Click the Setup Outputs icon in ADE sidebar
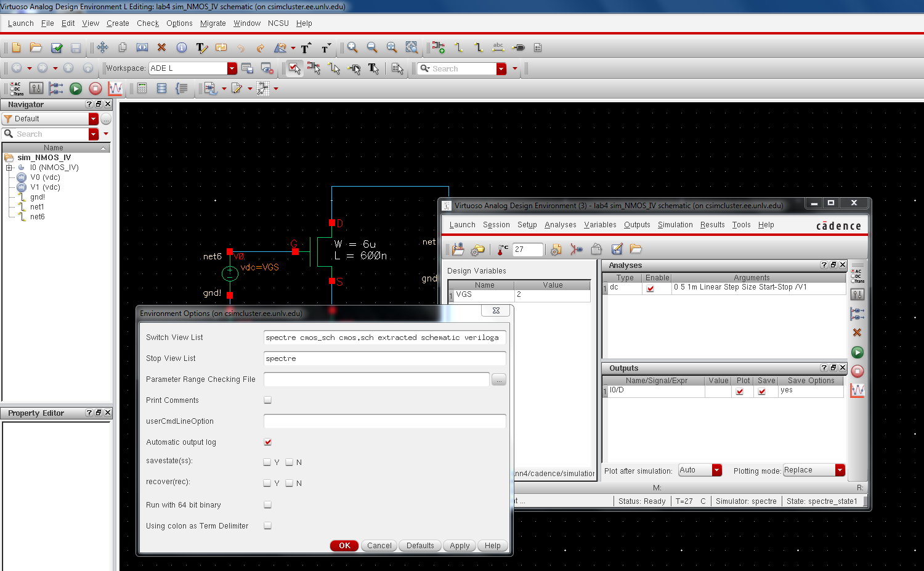Image resolution: width=924 pixels, height=571 pixels. (857, 314)
